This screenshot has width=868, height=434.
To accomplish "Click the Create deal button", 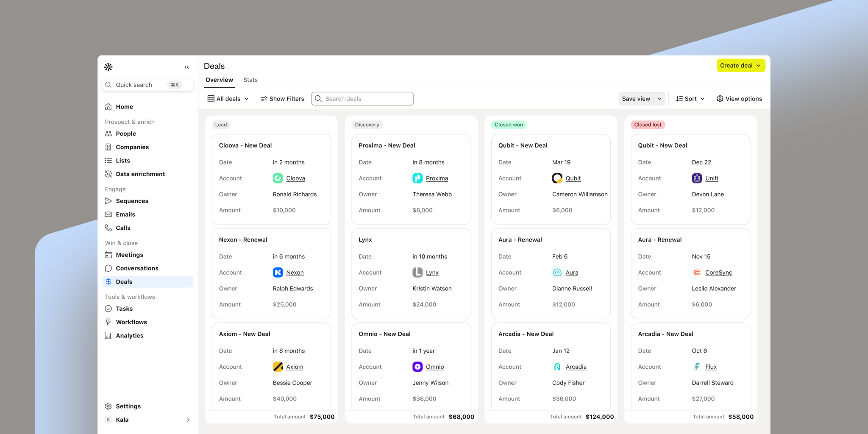I will [740, 65].
